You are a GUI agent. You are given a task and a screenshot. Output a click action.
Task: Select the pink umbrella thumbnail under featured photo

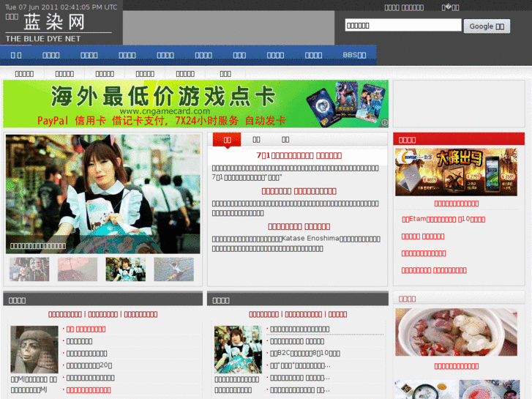pos(78,269)
